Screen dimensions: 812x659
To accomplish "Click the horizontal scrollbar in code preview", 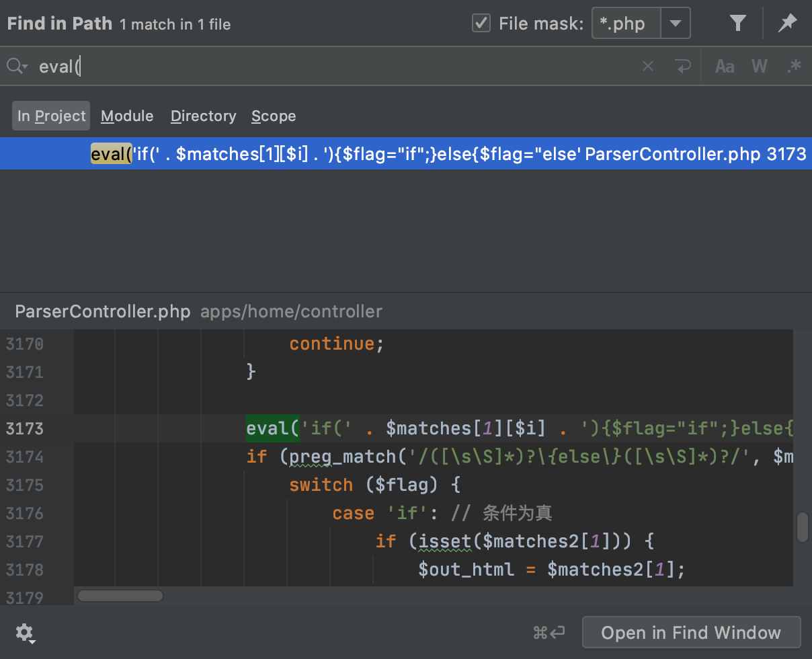I will 120,596.
